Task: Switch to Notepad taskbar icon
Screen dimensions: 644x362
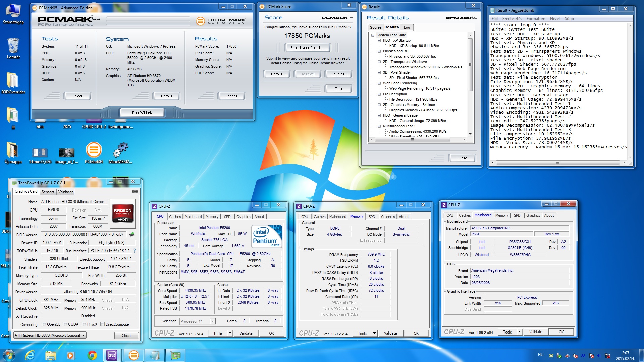Action: click(155, 355)
